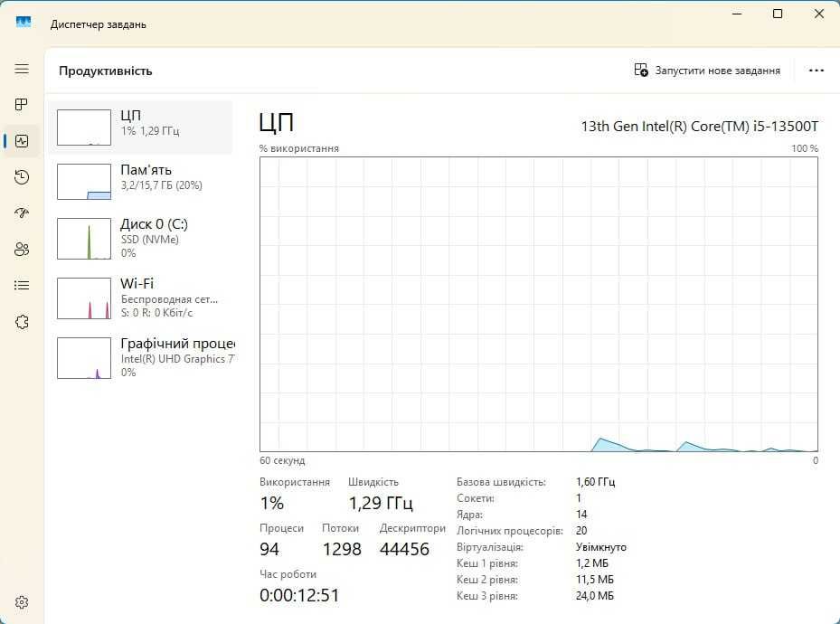The image size is (840, 624).
Task: Click the uptime value 0:00:12:51
Action: (x=299, y=595)
